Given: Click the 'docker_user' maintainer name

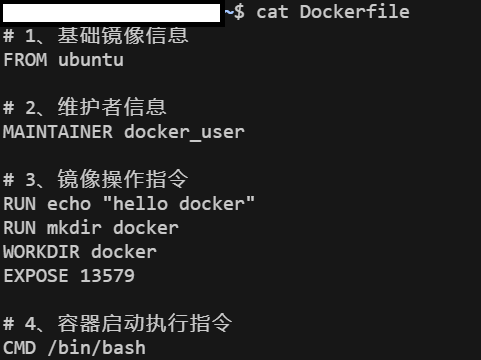Looking at the screenshot, I should click(184, 133).
